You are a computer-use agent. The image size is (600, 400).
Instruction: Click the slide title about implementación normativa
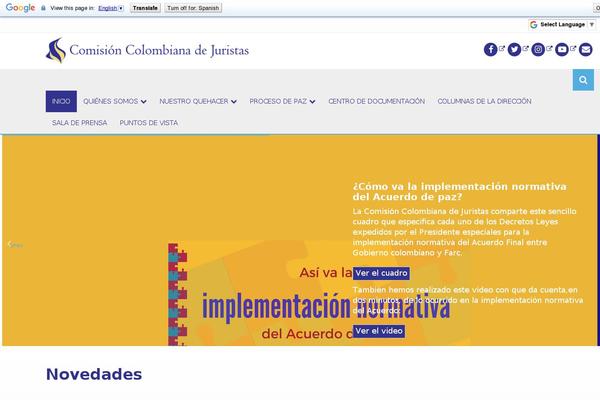[460, 192]
